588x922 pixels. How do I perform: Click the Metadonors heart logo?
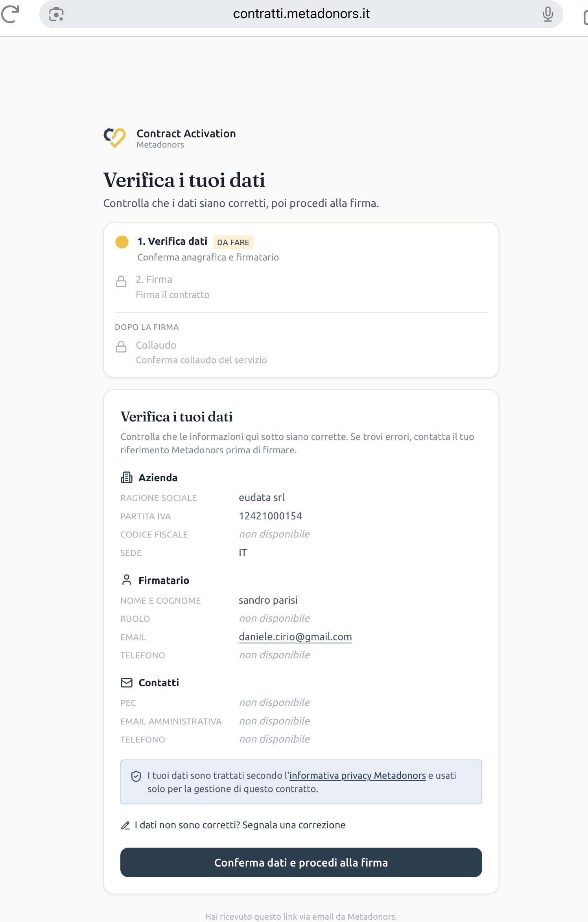coord(114,138)
